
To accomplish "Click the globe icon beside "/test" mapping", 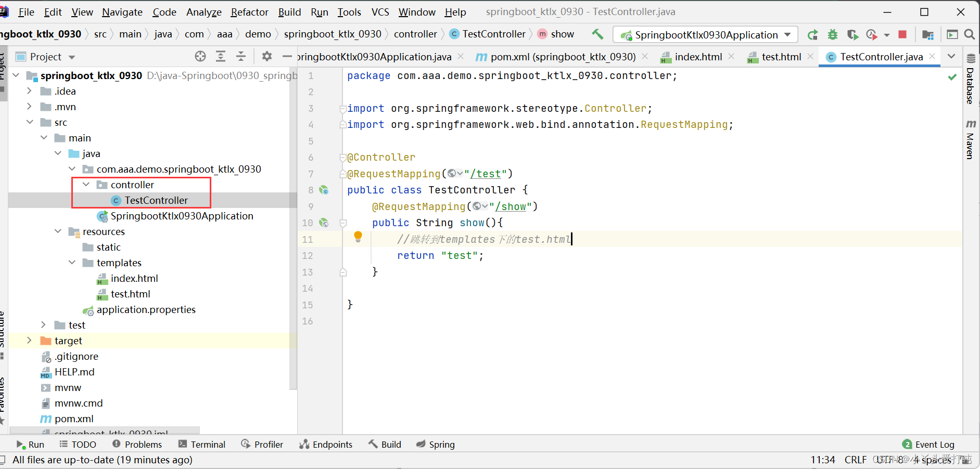I will [452, 174].
